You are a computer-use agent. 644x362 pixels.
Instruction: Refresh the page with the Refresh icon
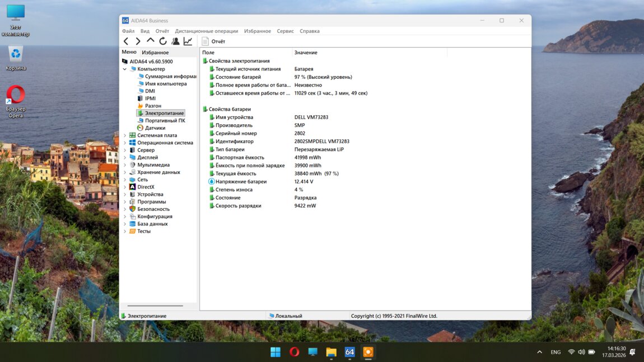pyautogui.click(x=163, y=41)
